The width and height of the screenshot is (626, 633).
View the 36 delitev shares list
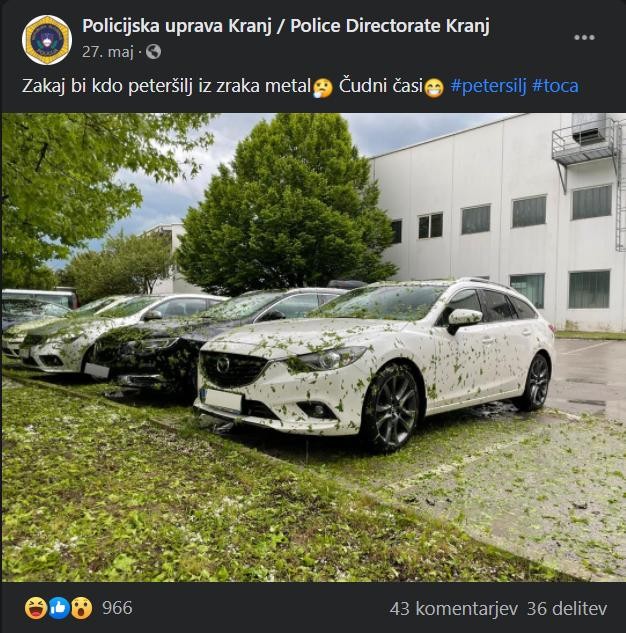567,608
